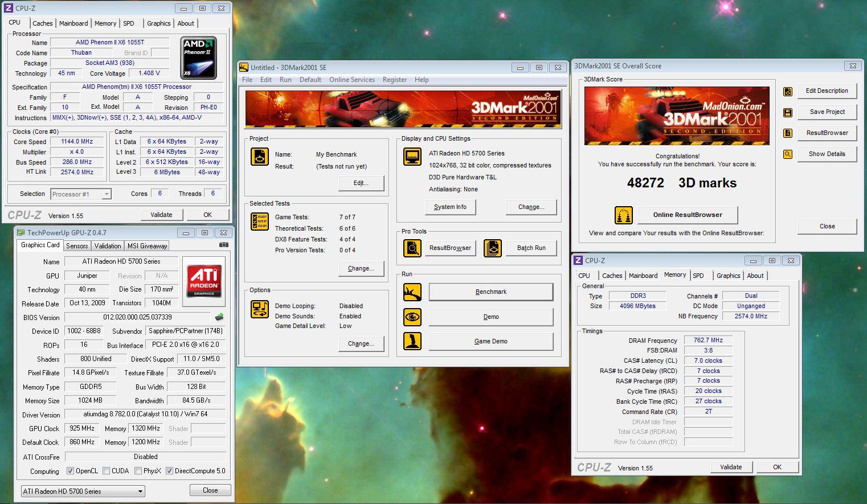The height and width of the screenshot is (504, 867).
Task: Click the Show Details magnifier icon
Action: [788, 154]
